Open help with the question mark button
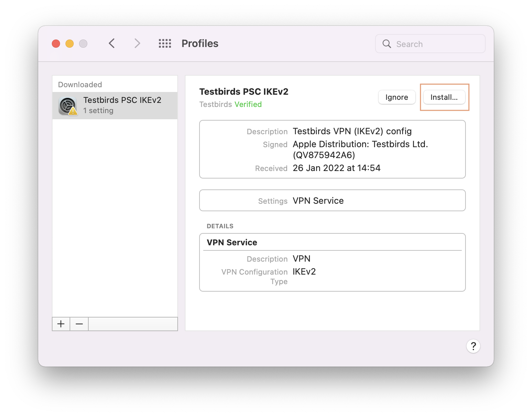The width and height of the screenshot is (532, 417). 473,346
